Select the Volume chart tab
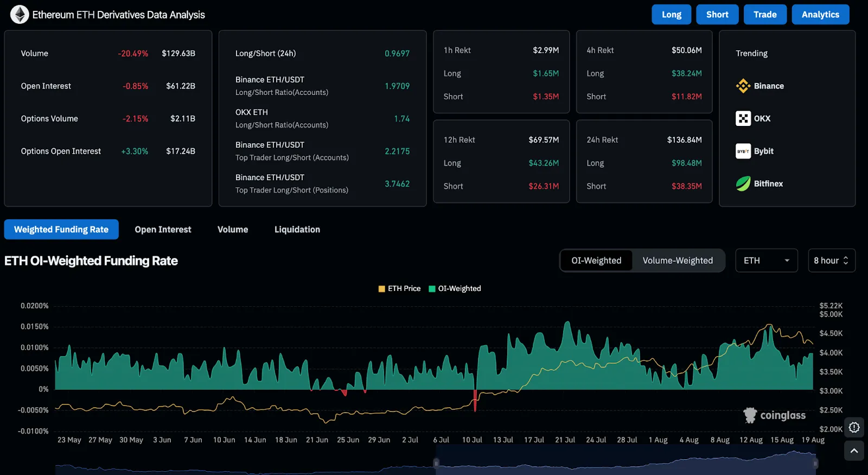Viewport: 868px width, 475px height. pos(233,230)
